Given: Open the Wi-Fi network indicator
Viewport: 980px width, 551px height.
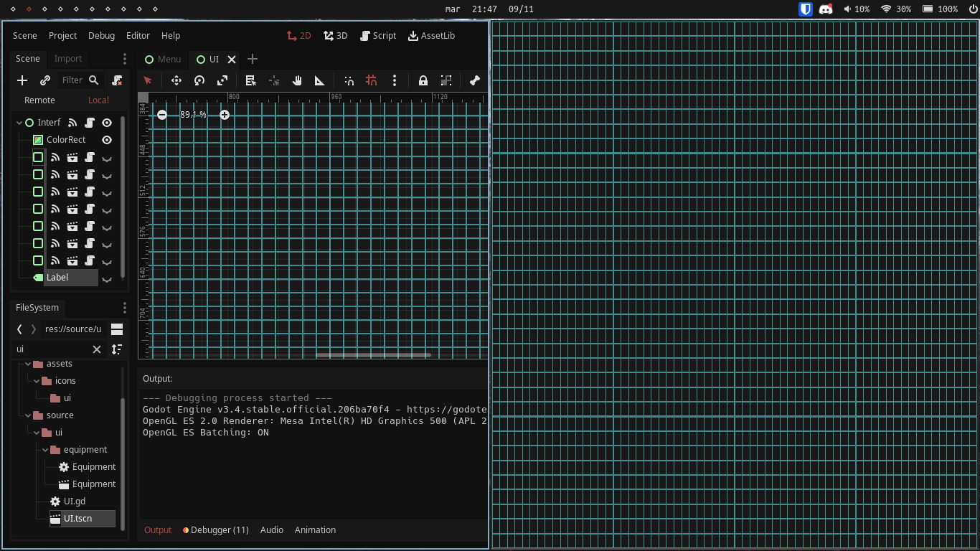Looking at the screenshot, I should (x=896, y=9).
